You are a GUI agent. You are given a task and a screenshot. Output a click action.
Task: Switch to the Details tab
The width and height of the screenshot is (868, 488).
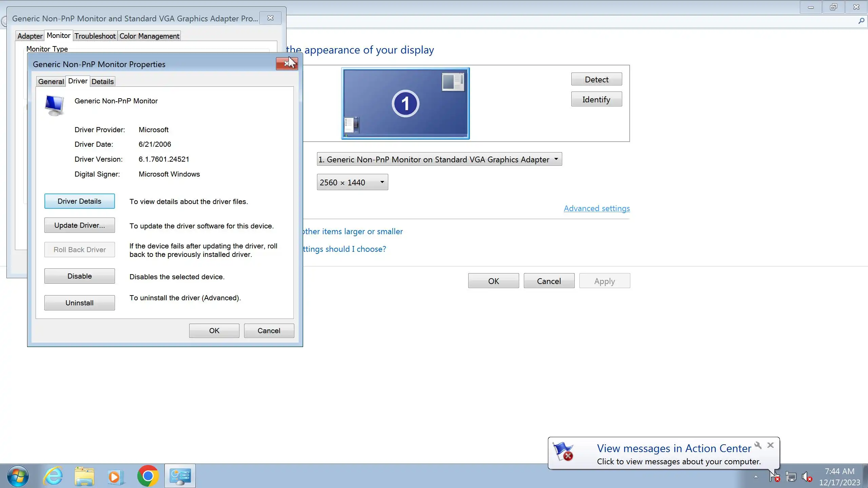tap(102, 81)
